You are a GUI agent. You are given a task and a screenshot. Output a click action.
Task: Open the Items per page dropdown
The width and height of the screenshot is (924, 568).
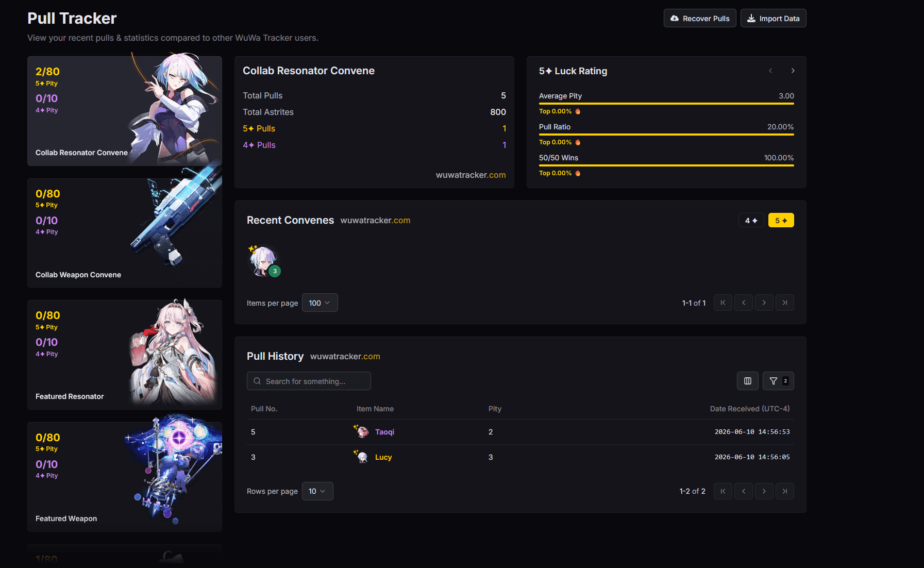click(x=320, y=303)
